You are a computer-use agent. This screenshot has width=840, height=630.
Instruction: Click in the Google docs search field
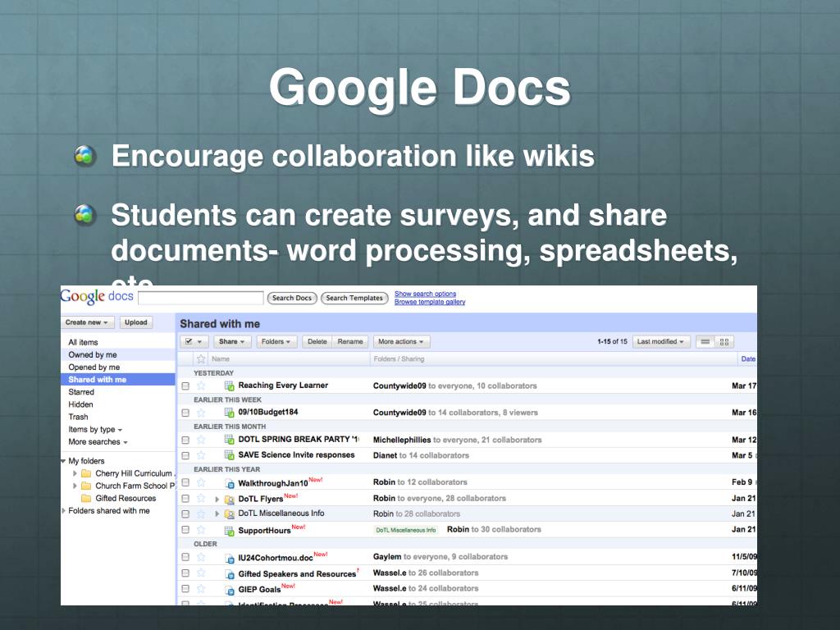[201, 298]
